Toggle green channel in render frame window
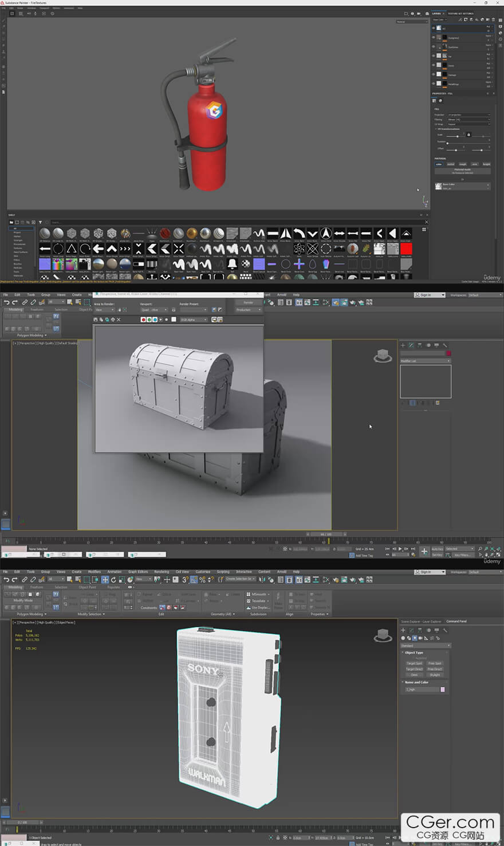Image resolution: width=504 pixels, height=846 pixels. [x=149, y=319]
